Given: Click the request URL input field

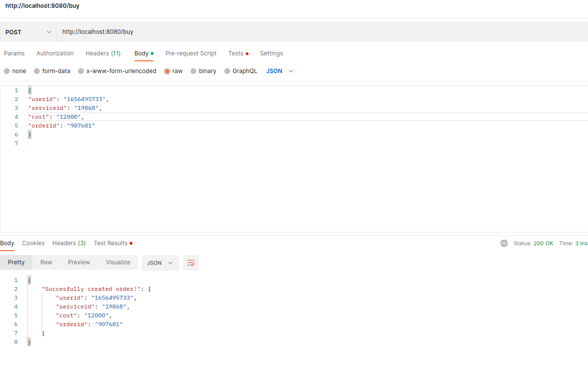Looking at the screenshot, I should pyautogui.click(x=196, y=31).
